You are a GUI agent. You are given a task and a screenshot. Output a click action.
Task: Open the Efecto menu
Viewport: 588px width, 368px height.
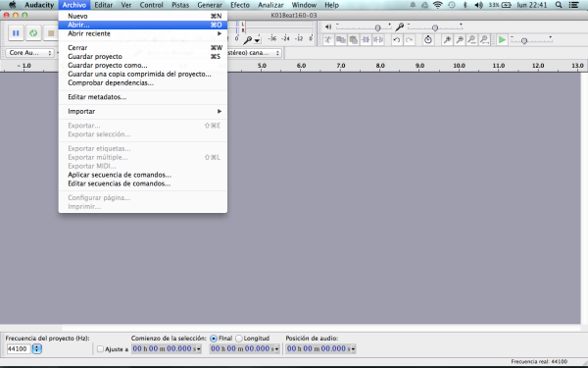pyautogui.click(x=240, y=5)
